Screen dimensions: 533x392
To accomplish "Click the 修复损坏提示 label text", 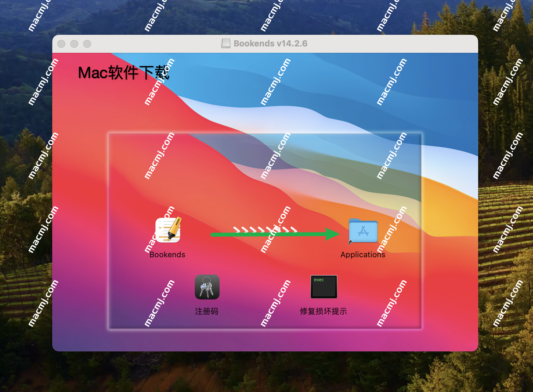I will point(323,311).
